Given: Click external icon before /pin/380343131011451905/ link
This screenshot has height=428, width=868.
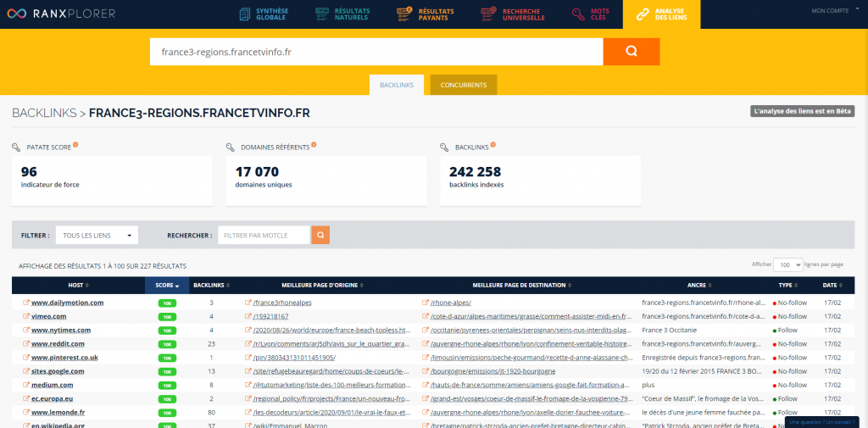Looking at the screenshot, I should point(248,357).
